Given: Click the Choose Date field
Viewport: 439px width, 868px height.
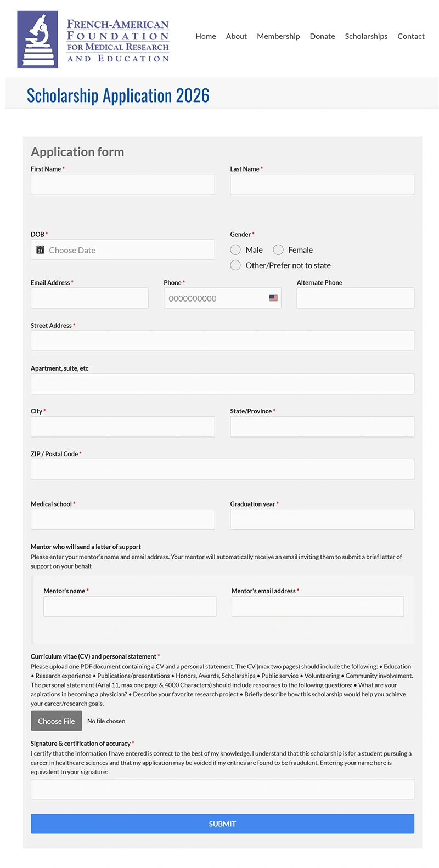Looking at the screenshot, I should (x=122, y=250).
